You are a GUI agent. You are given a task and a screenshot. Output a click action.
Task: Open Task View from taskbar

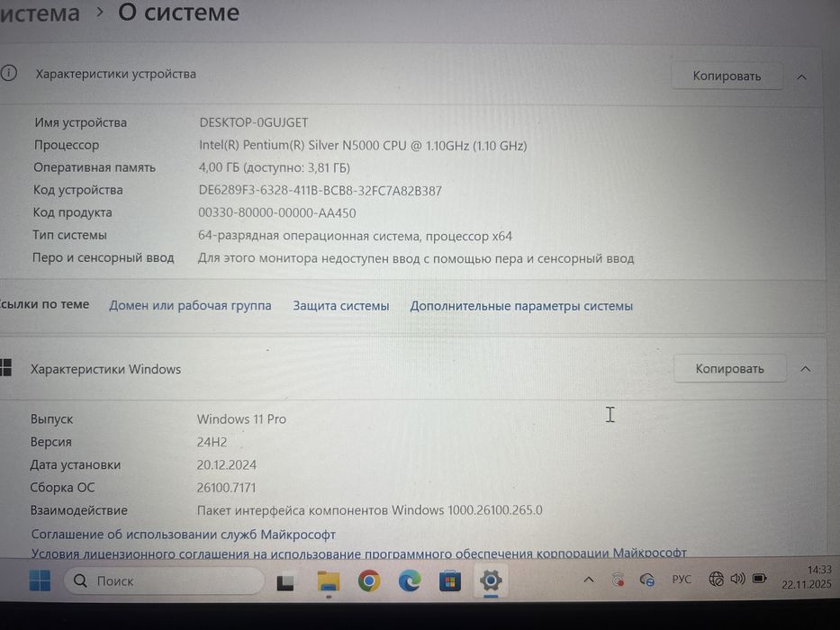(285, 581)
